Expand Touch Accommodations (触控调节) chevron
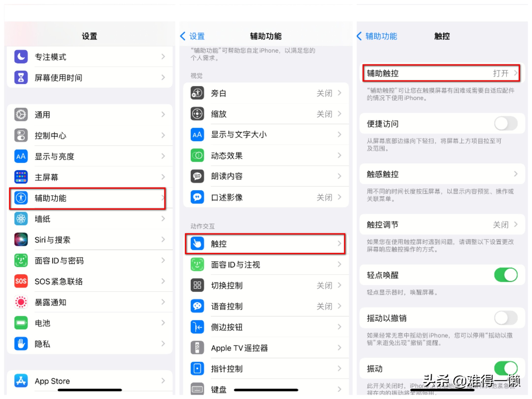 515,224
